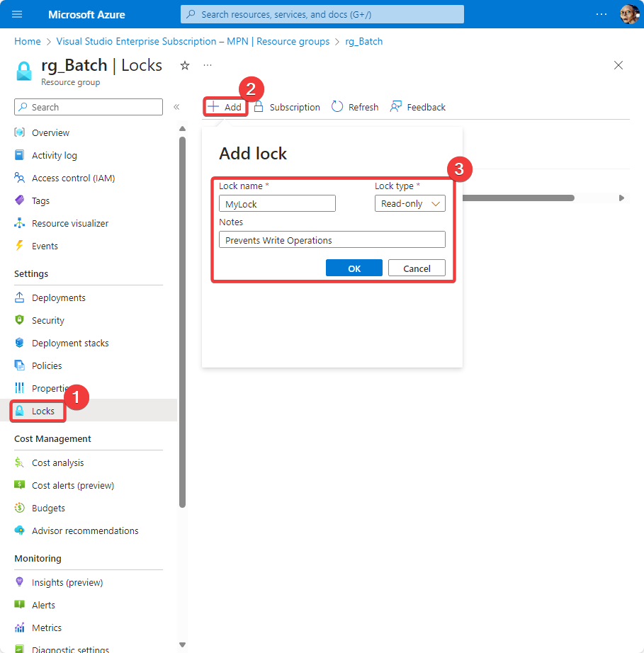Image resolution: width=644 pixels, height=653 pixels.
Task: Click the Notes text field
Action: tap(332, 240)
